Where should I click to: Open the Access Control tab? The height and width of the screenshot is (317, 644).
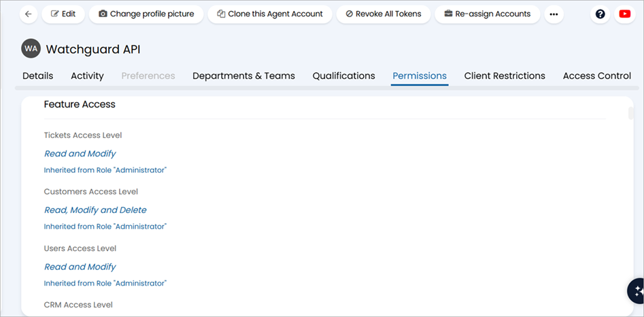coord(597,76)
